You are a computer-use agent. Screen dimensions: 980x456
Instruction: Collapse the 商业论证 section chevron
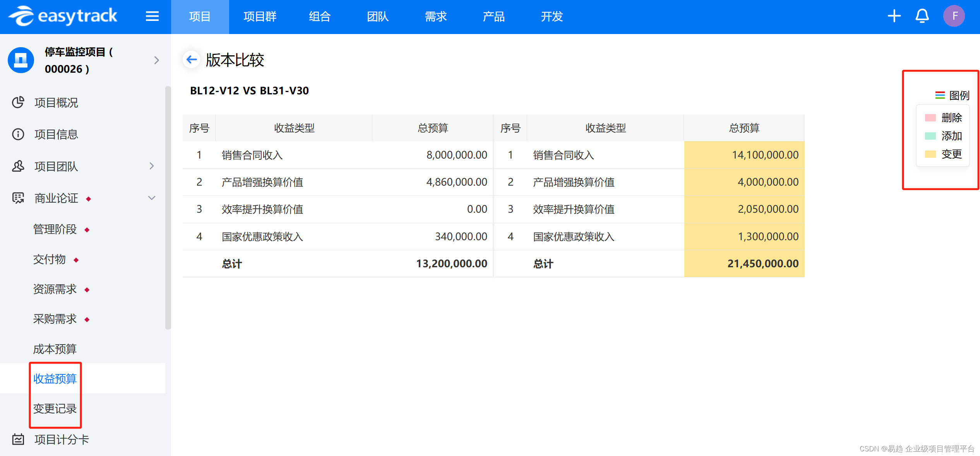152,198
